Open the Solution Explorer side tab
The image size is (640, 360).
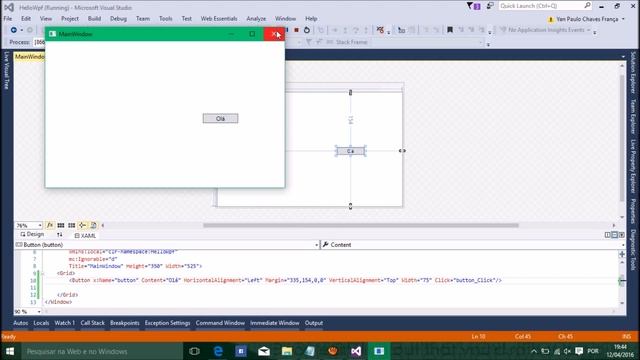[633, 73]
